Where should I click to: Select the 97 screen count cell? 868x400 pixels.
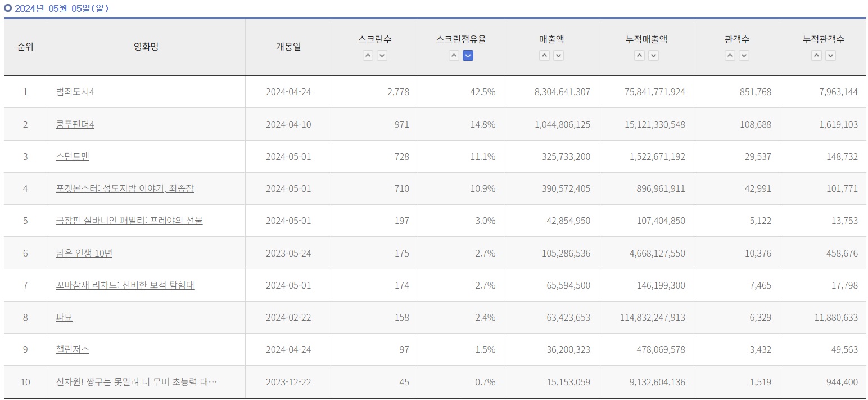tap(375, 349)
